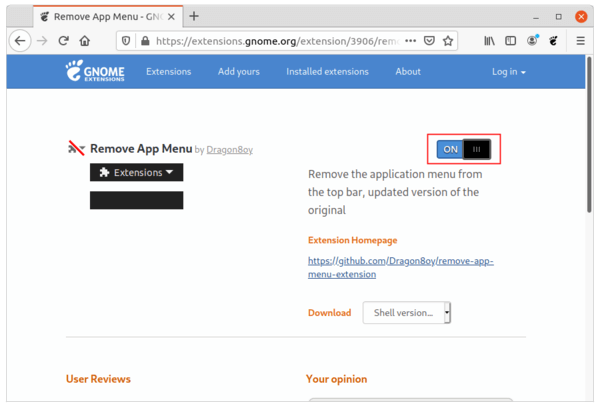Toggle the extension ON/OFF switch

(x=464, y=149)
